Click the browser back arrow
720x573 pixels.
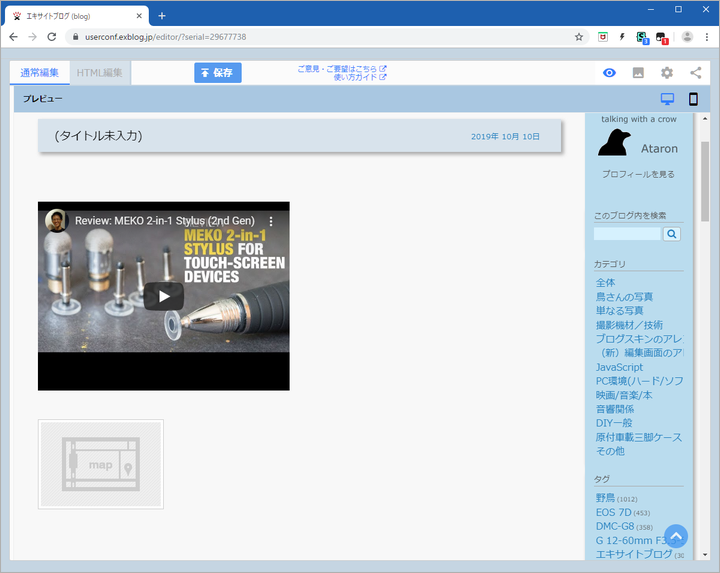[13, 37]
